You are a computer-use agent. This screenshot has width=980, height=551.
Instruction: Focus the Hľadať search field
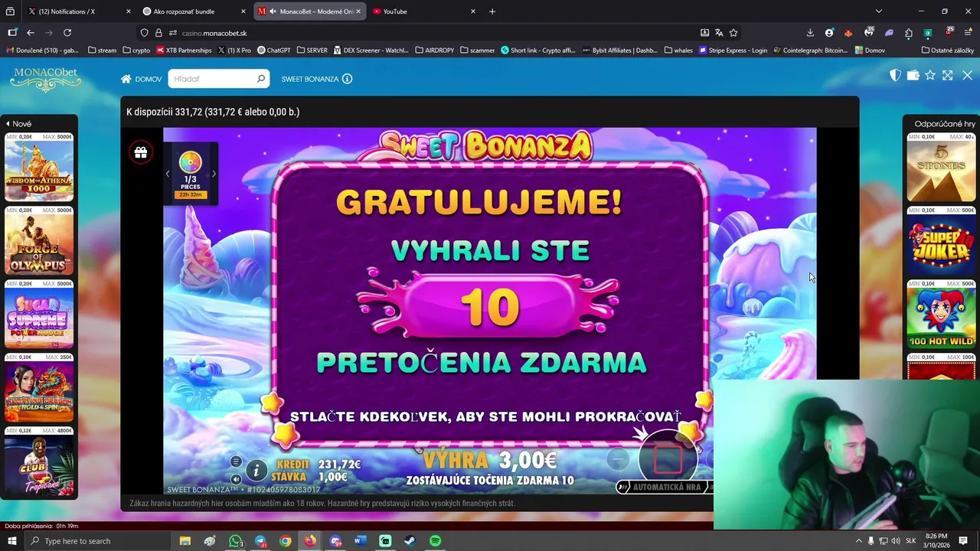point(212,79)
